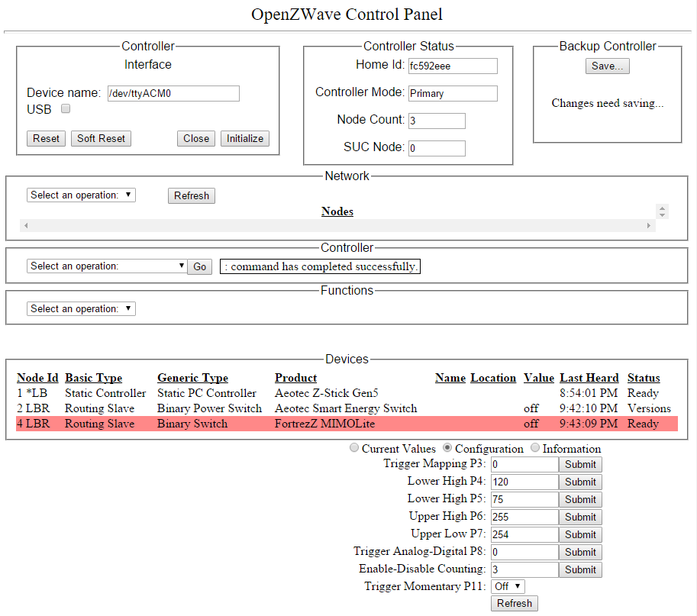Viewport: 697px width, 616px height.
Task: Click the Generic Type column header
Action: pyautogui.click(x=192, y=378)
